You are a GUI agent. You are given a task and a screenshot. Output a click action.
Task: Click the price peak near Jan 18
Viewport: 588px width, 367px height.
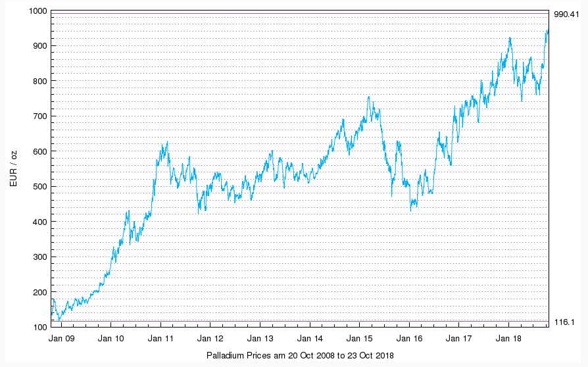tap(510, 38)
